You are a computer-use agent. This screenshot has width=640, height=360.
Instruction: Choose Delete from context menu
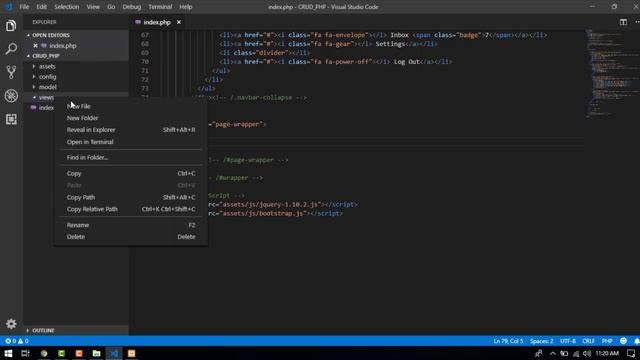pyautogui.click(x=131, y=237)
